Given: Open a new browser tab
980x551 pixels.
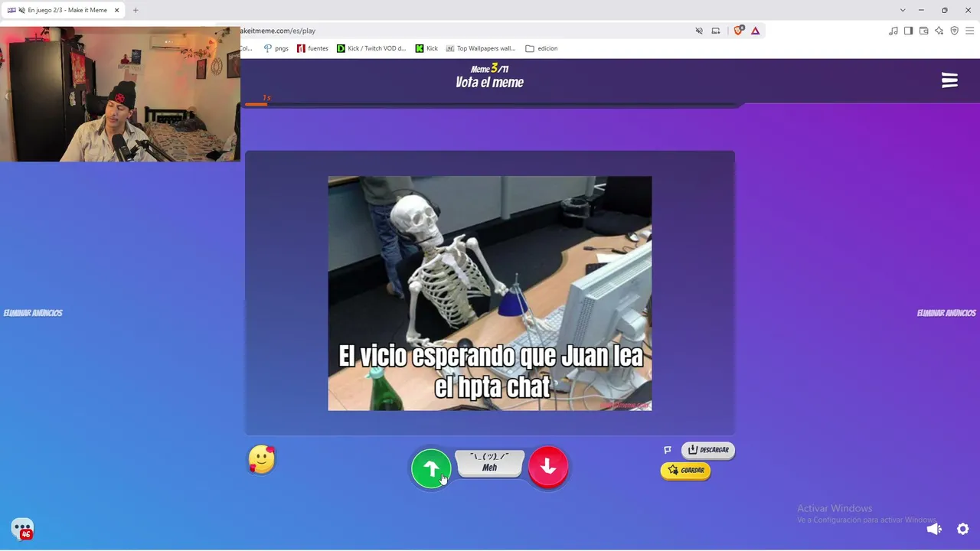Looking at the screenshot, I should (x=136, y=10).
